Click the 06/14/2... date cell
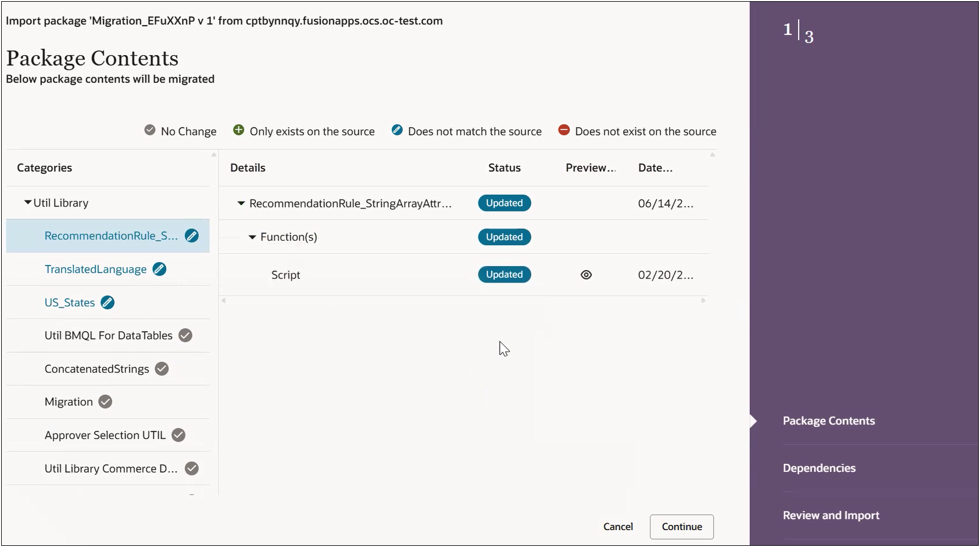Image resolution: width=980 pixels, height=547 pixels. point(666,203)
